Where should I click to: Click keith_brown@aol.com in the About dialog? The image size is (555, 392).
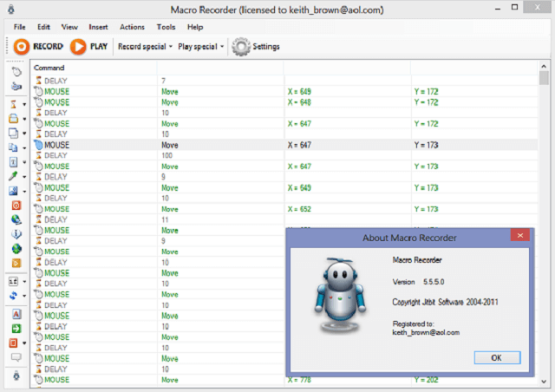click(426, 332)
